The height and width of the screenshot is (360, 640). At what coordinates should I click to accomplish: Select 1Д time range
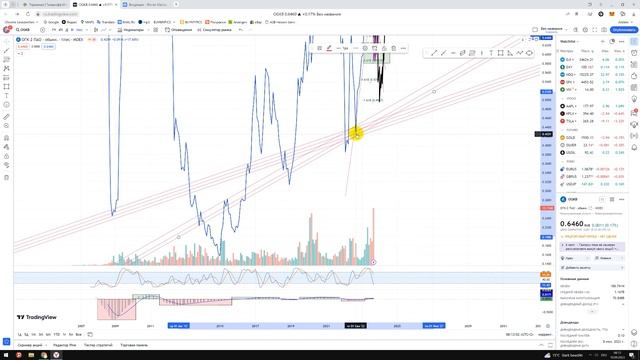19,335
